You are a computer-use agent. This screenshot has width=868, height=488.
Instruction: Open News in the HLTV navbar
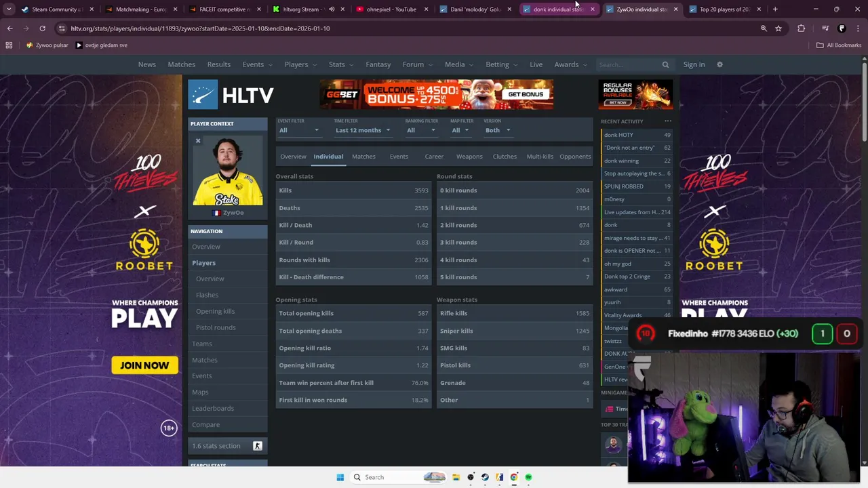146,64
